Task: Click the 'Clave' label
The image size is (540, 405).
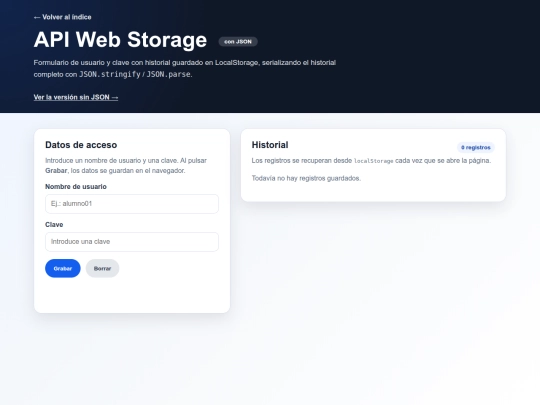Action: tap(54, 225)
